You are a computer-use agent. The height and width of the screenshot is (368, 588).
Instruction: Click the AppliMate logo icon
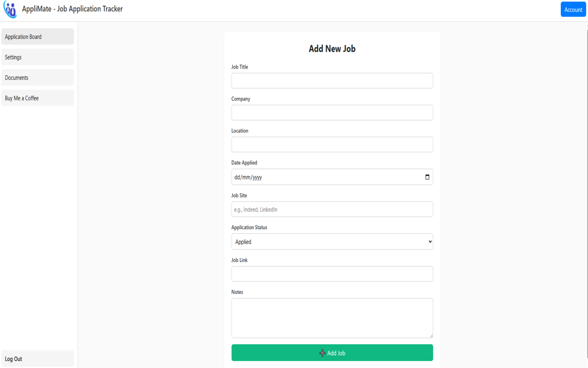(10, 9)
